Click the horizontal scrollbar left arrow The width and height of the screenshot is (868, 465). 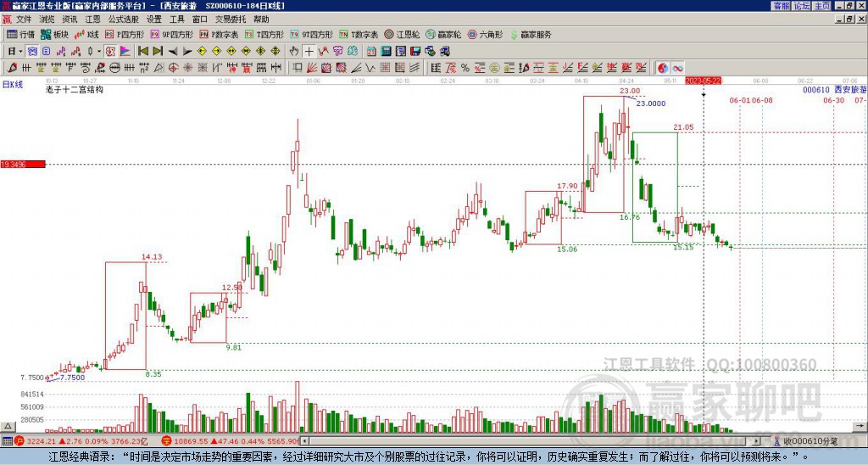[304, 441]
